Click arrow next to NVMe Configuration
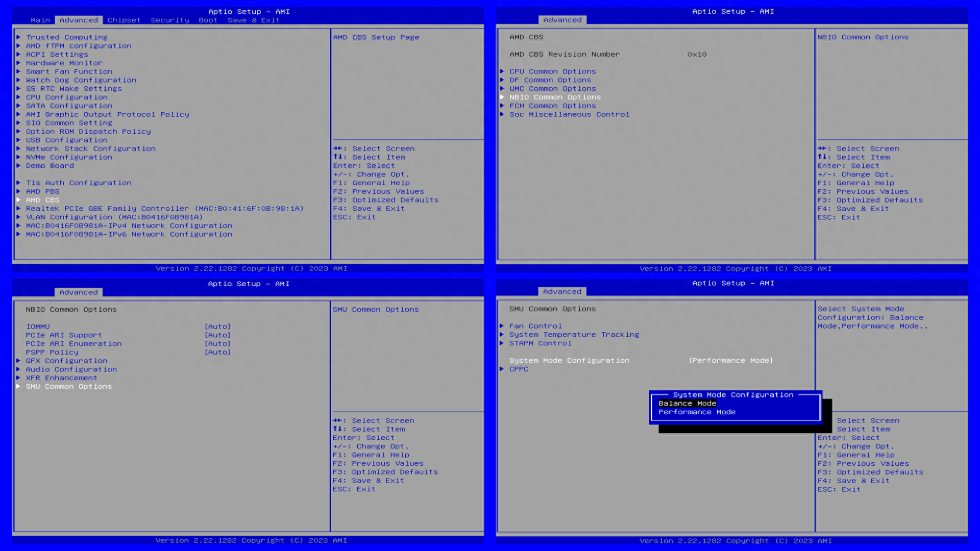980x551 pixels. tap(18, 158)
